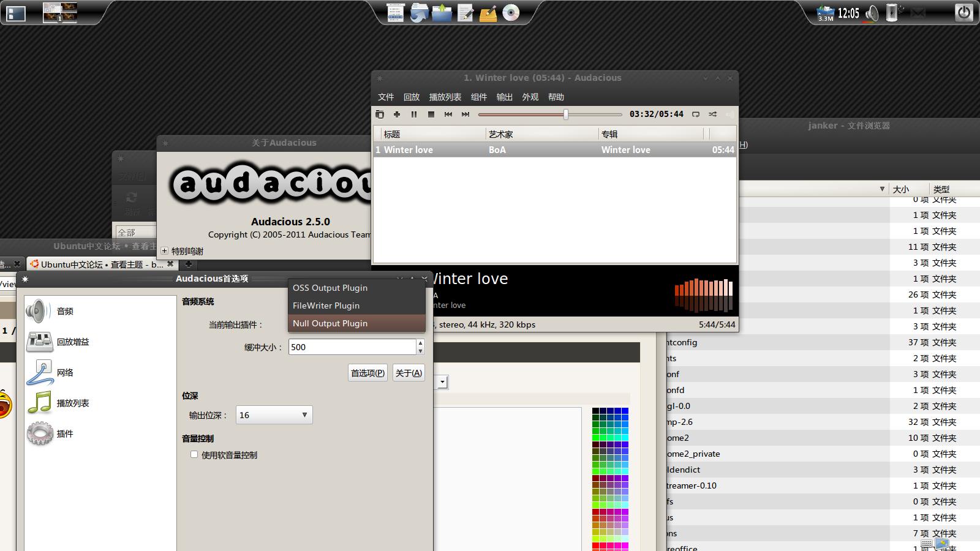Image resolution: width=980 pixels, height=551 pixels.
Task: Open the CD disc launcher in top dock
Action: pos(511,13)
